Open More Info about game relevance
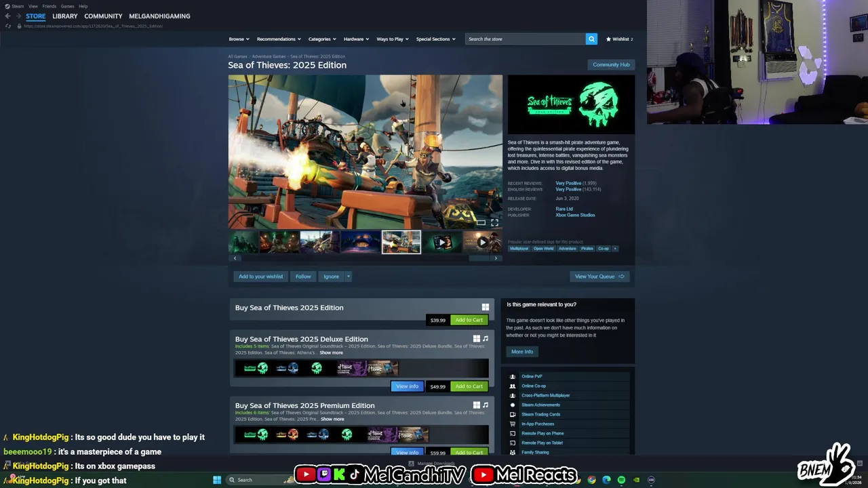868x488 pixels. coord(522,352)
